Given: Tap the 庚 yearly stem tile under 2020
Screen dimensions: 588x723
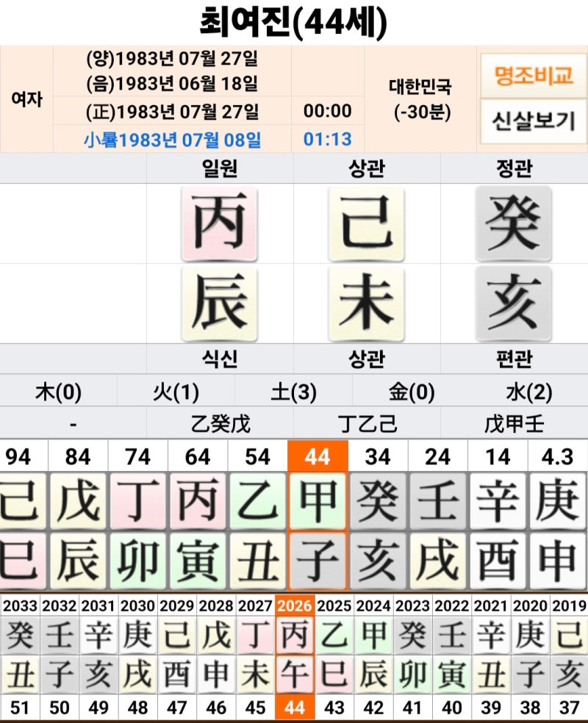Looking at the screenshot, I should [x=530, y=636].
